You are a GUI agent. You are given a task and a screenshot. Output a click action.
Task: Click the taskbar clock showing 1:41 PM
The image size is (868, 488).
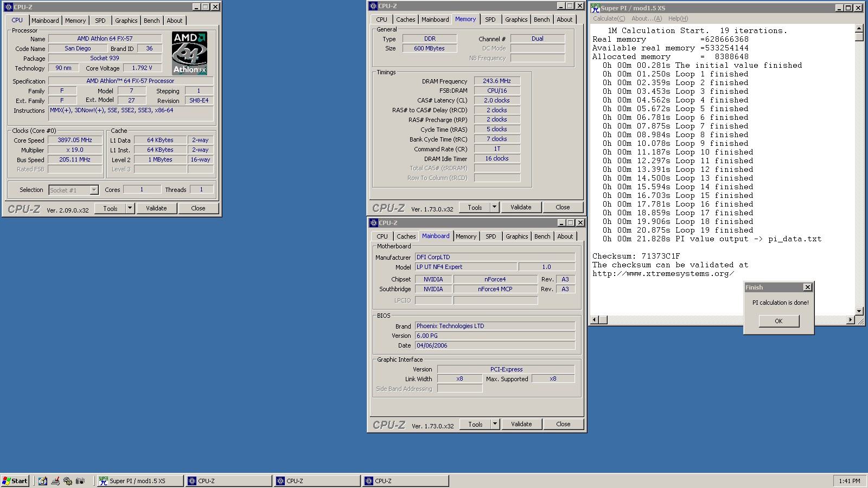coord(849,481)
